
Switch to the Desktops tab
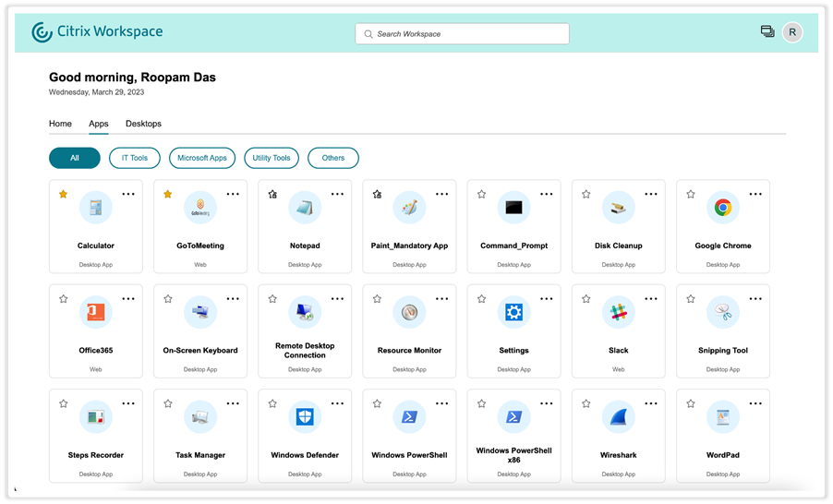(x=143, y=124)
